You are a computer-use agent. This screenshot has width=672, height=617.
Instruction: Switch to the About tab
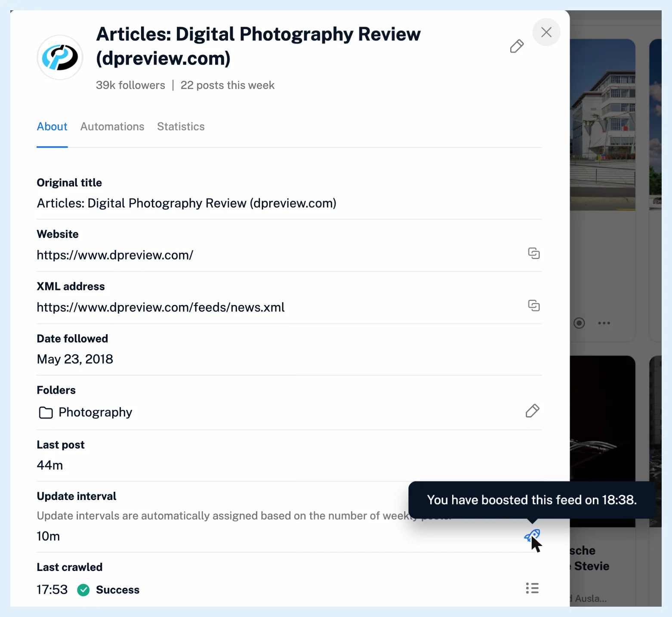tap(52, 126)
